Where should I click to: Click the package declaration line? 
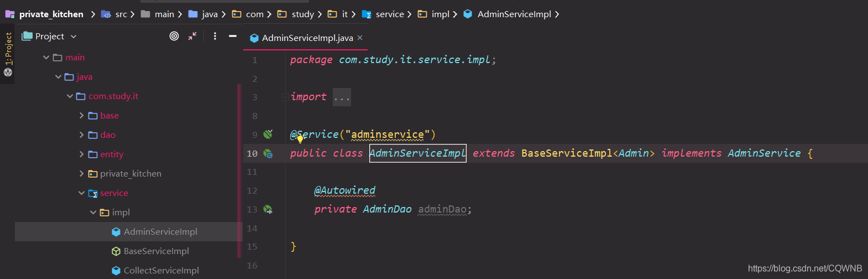point(393,60)
